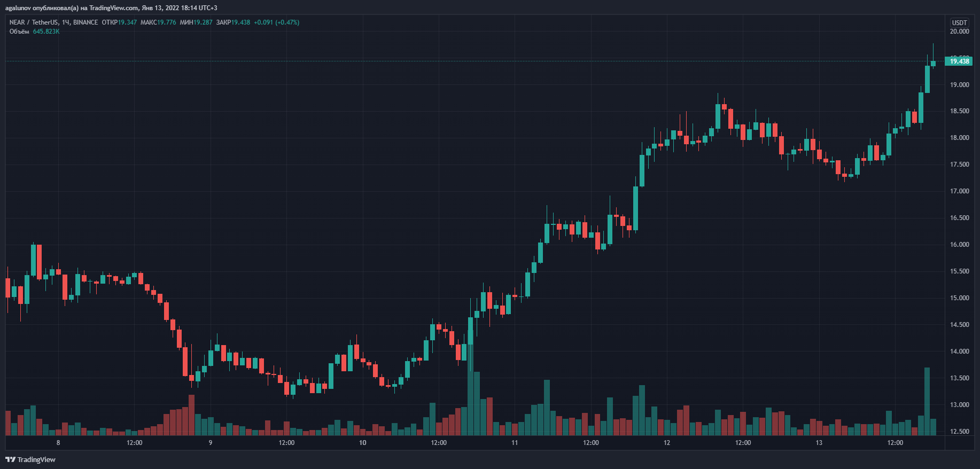Click the ОТКР open value 19.347
980x469 pixels.
[x=127, y=22]
